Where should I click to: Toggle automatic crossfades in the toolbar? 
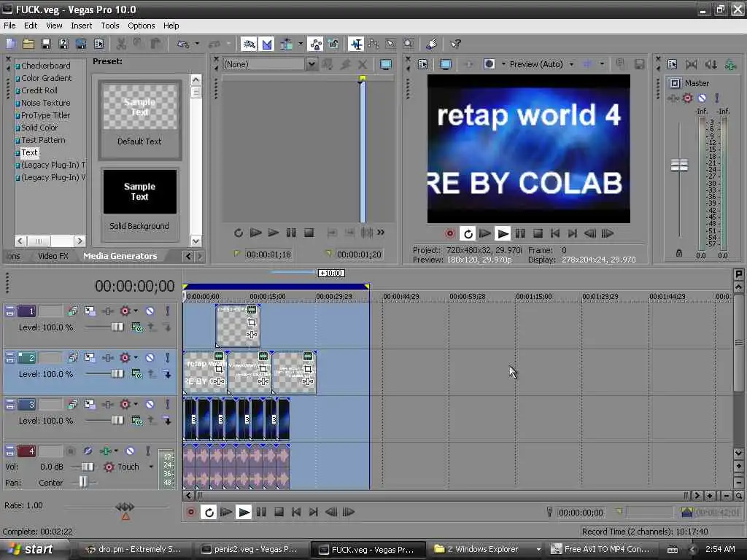tap(267, 44)
